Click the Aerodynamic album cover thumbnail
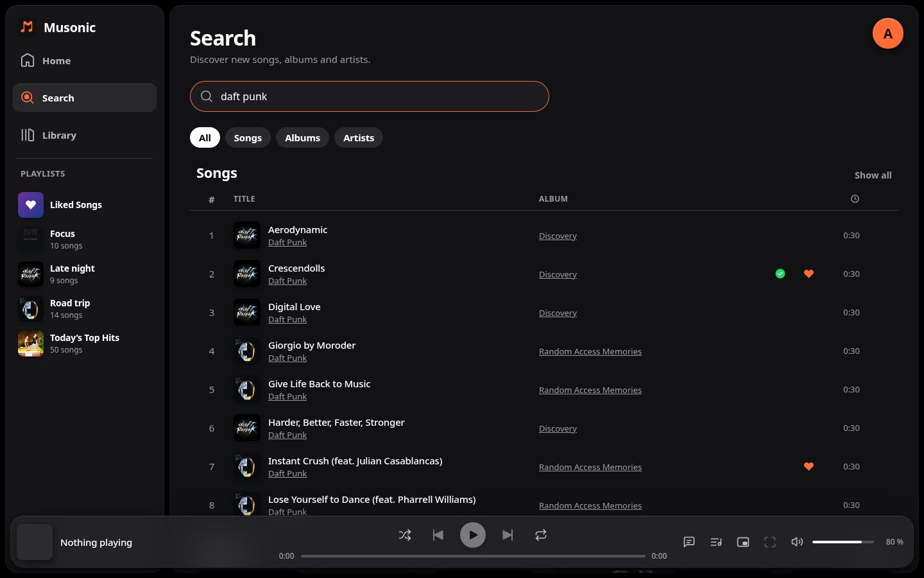 247,235
